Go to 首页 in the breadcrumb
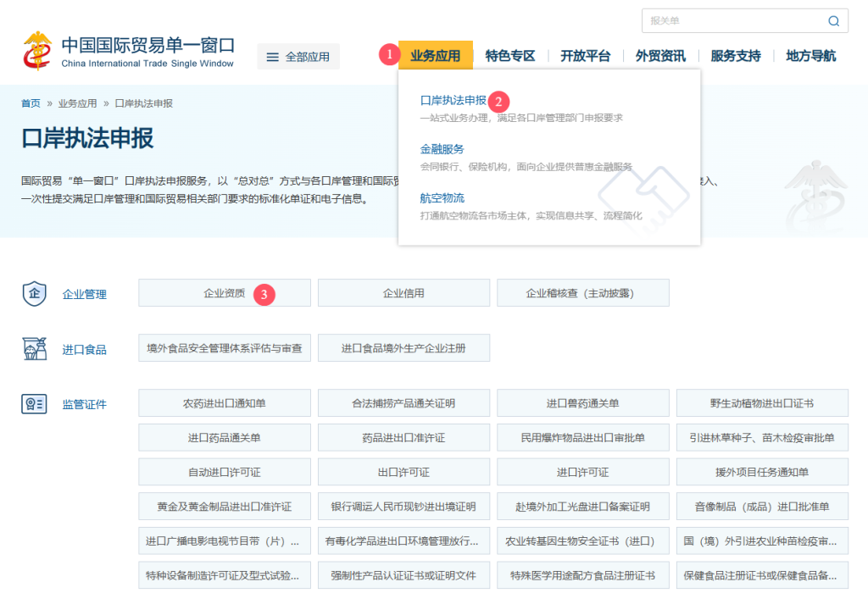 (x=31, y=103)
